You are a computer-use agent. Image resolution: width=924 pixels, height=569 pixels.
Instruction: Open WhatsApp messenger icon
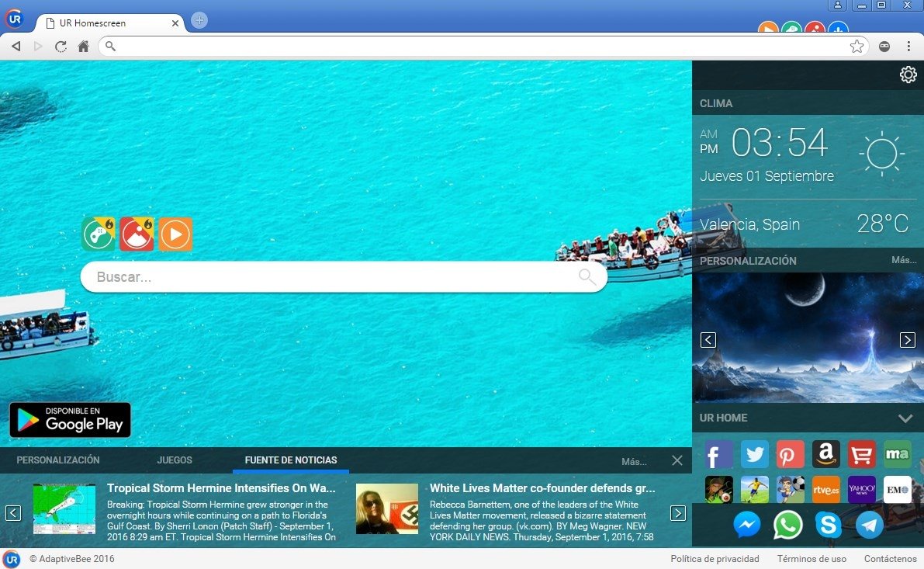pyautogui.click(x=787, y=524)
